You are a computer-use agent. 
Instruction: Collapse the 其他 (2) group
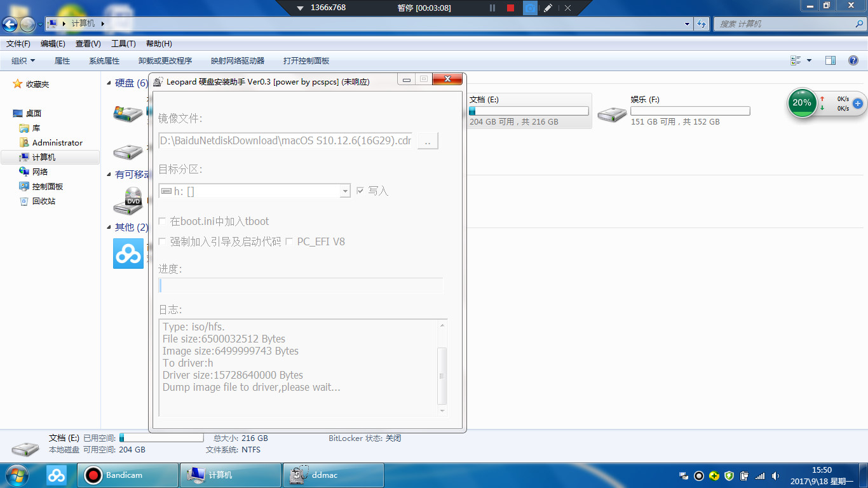pos(109,227)
